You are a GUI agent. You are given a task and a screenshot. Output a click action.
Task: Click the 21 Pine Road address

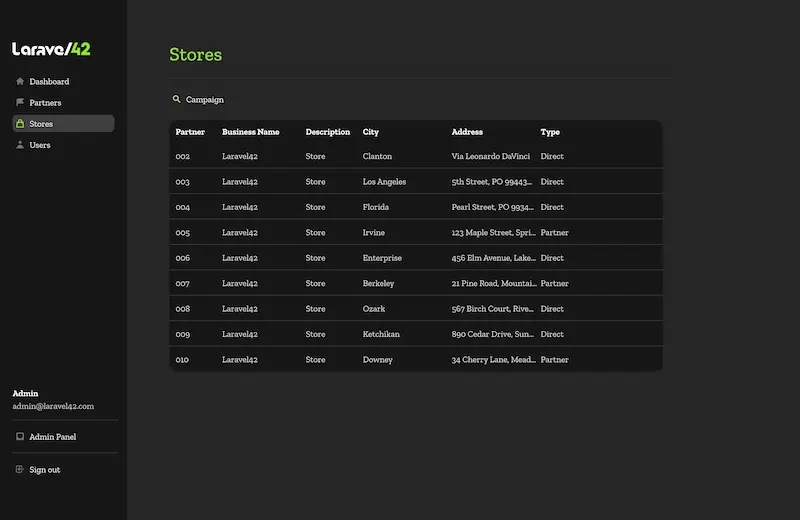tap(494, 283)
